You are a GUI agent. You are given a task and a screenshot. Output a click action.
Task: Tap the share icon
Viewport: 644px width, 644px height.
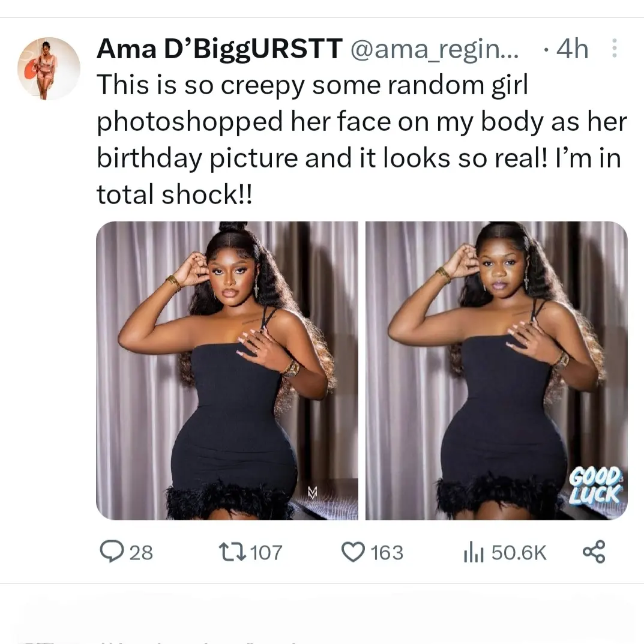pos(594,552)
